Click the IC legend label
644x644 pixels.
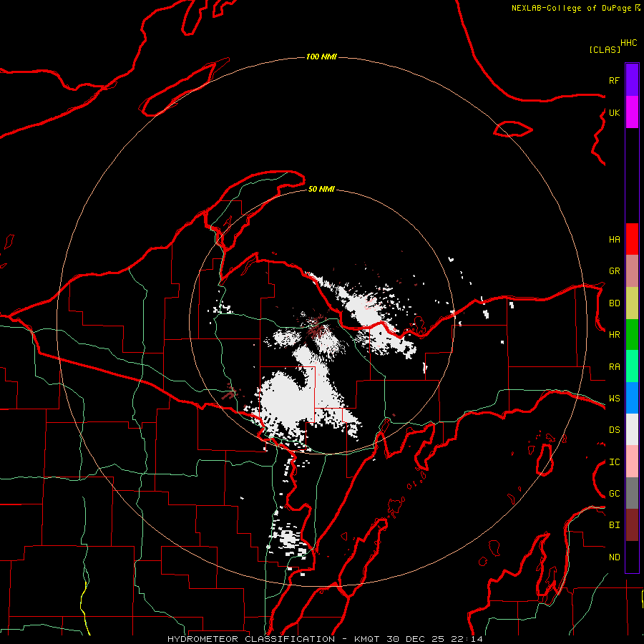[x=614, y=462]
